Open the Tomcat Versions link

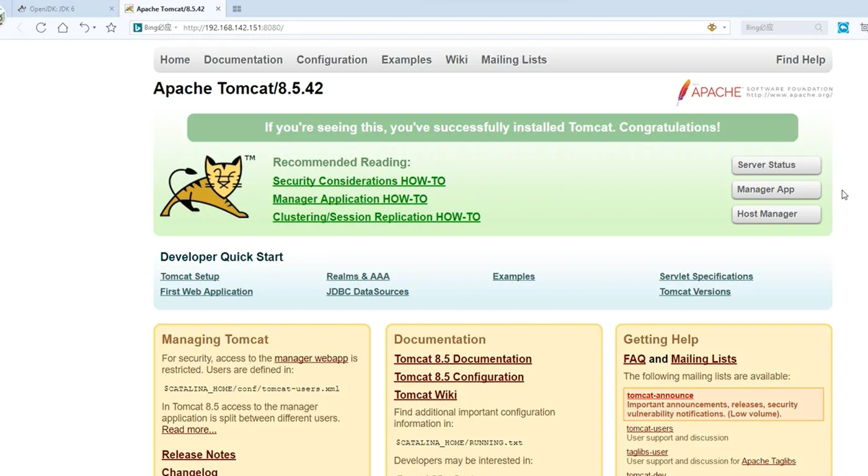(695, 292)
